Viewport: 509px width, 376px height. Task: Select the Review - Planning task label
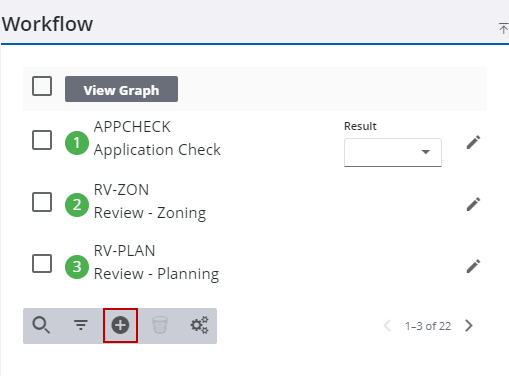pos(156,274)
